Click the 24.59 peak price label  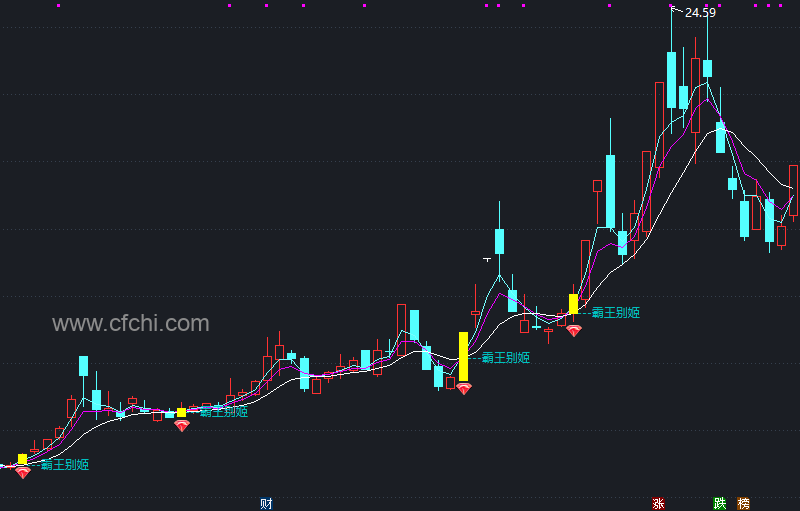coord(700,13)
